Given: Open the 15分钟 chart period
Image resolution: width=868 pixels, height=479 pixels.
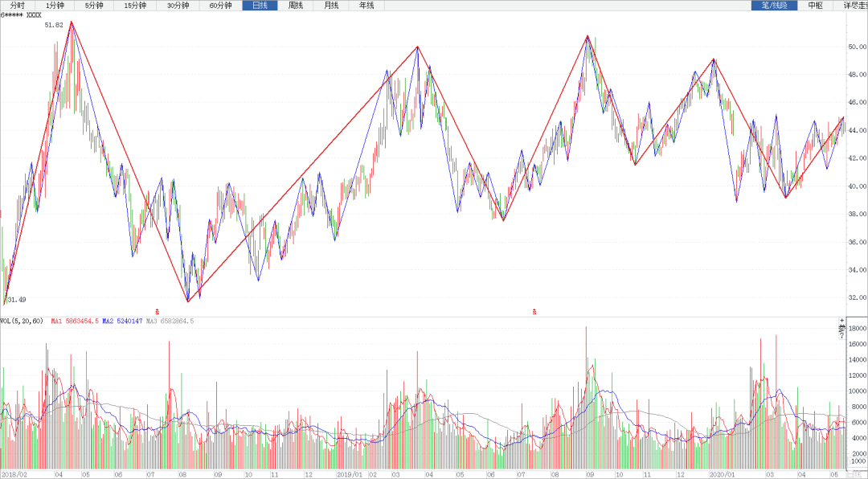Looking at the screenshot, I should [135, 6].
